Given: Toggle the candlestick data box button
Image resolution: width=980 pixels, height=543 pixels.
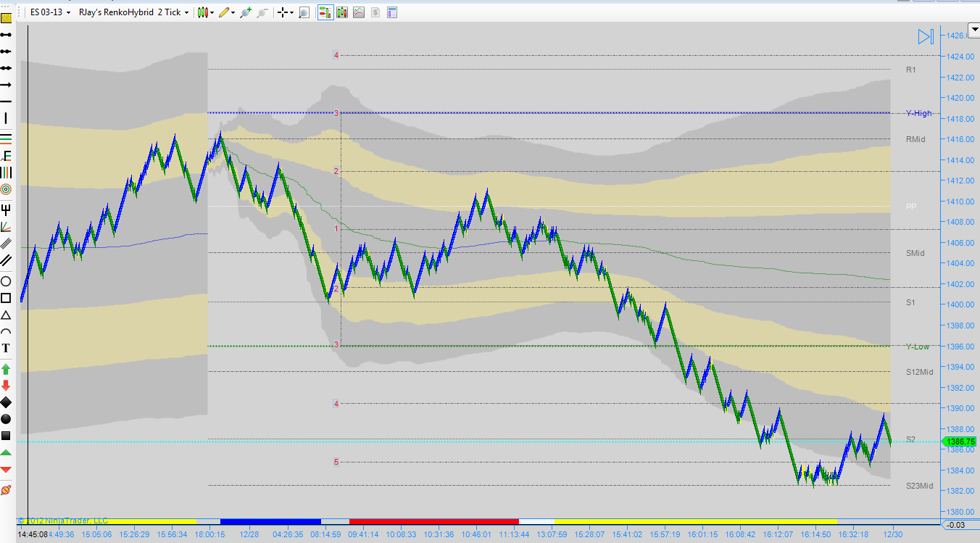Looking at the screenshot, I should 341,12.
